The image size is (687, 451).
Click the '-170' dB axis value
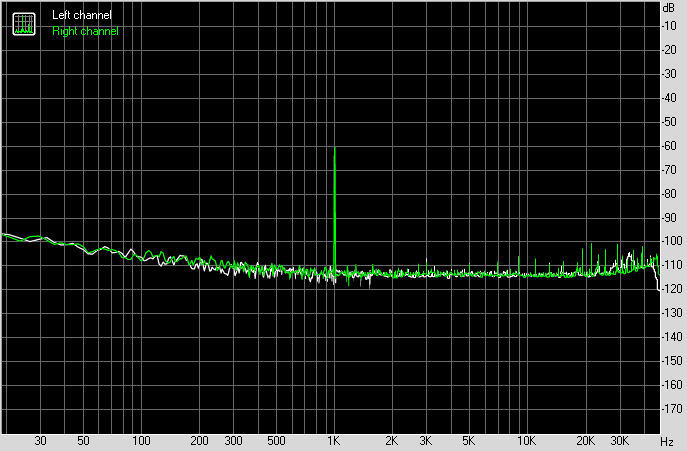pos(671,409)
